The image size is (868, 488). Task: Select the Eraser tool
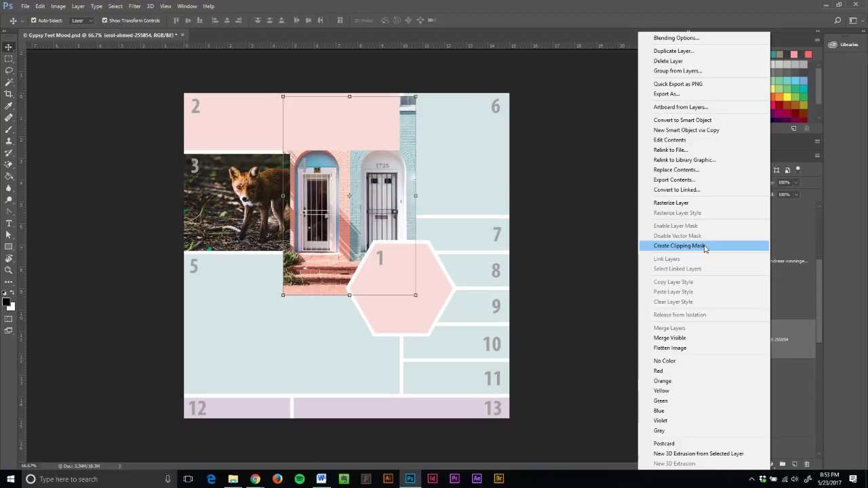[x=9, y=164]
